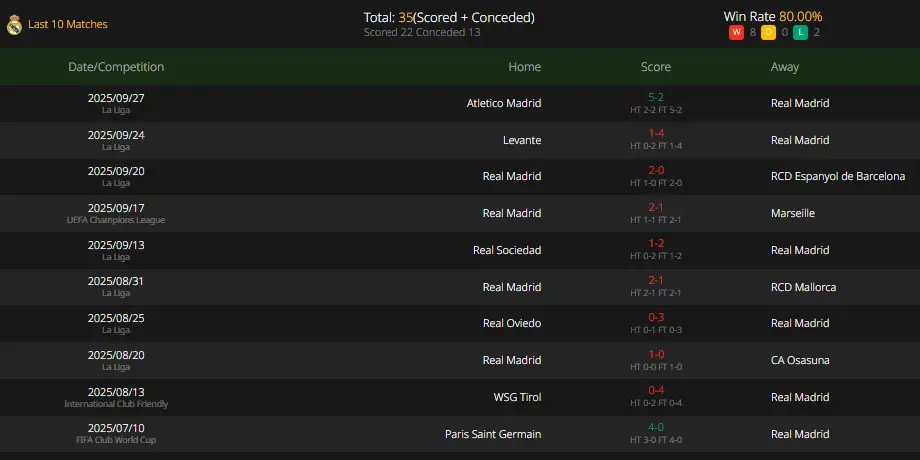Click the Away column header
The width and height of the screenshot is (920, 460).
coord(785,67)
